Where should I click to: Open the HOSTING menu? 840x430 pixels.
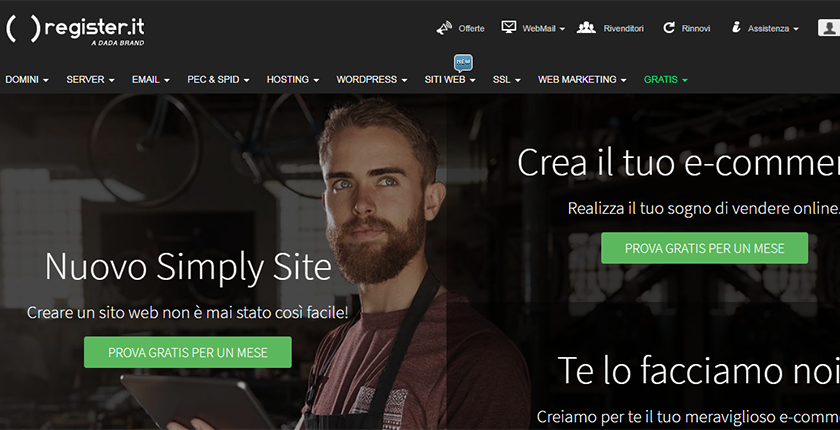click(292, 80)
